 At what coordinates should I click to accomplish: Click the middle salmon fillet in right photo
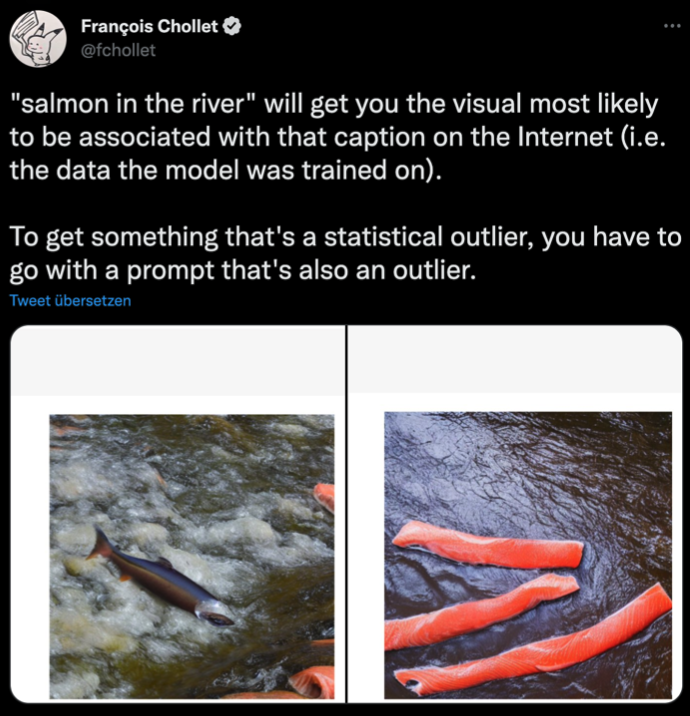479,611
